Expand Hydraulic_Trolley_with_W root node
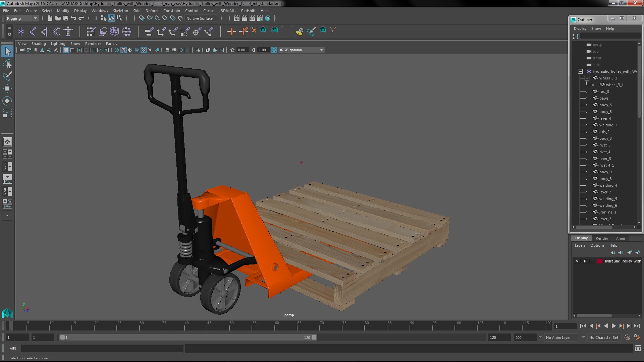 point(579,71)
